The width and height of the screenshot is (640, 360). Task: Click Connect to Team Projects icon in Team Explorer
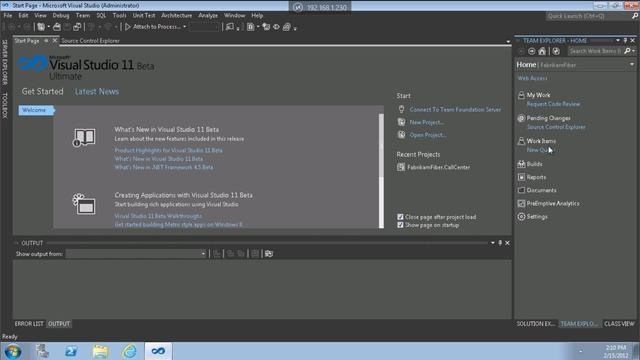(x=556, y=51)
